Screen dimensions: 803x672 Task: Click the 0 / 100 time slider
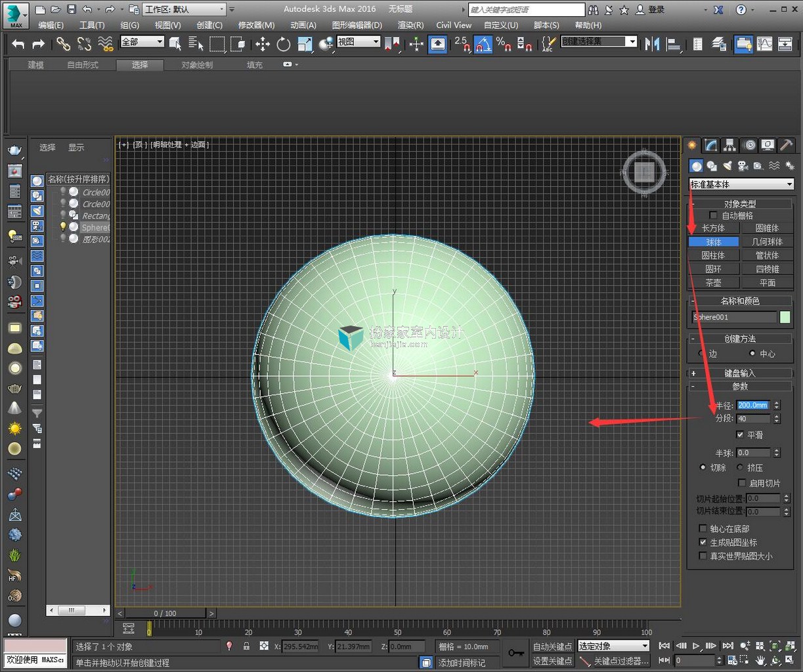pyautogui.click(x=165, y=614)
